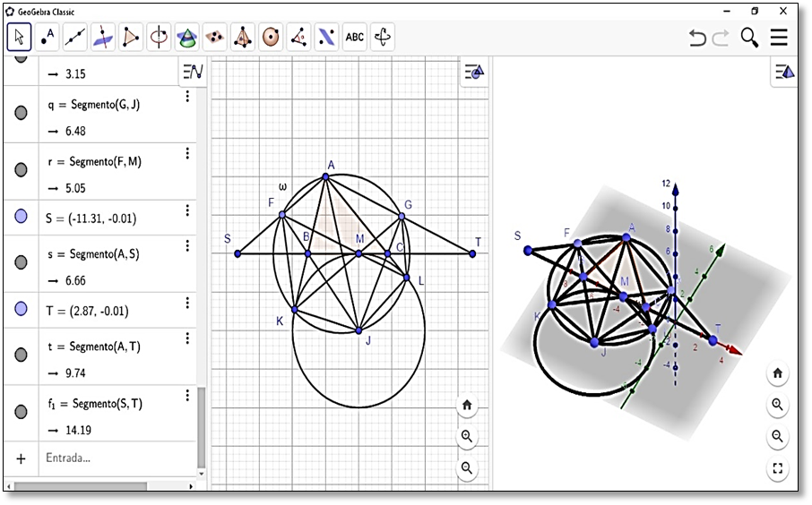Select the S = (-11.31, -0.01) entry
The height and width of the screenshot is (505, 812).
(x=91, y=218)
